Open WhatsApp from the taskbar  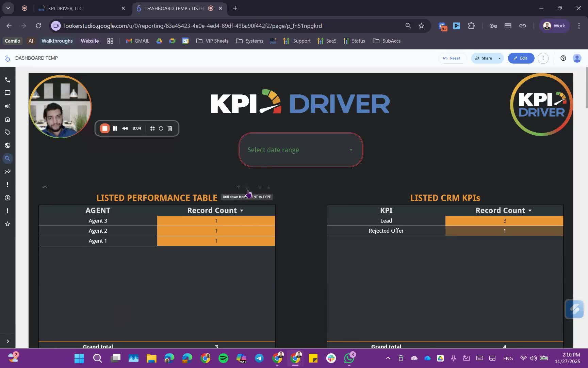[x=349, y=358]
